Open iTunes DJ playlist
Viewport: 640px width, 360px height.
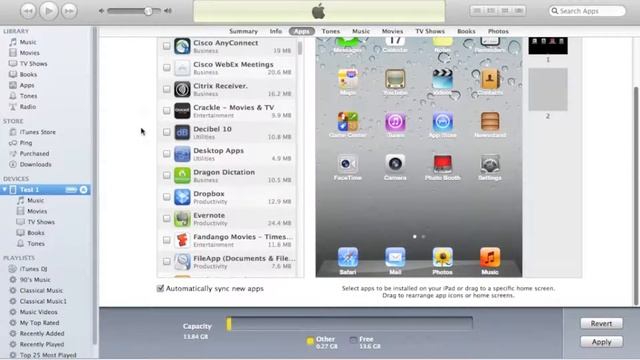tap(33, 269)
